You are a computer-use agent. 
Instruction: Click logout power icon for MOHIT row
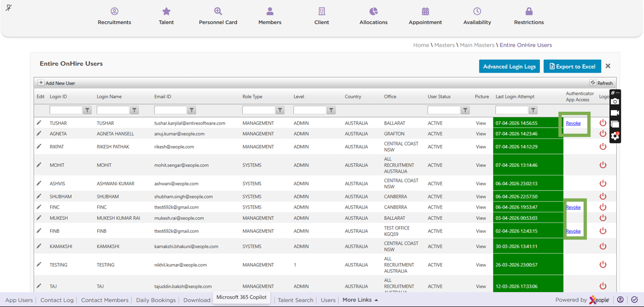coord(603,165)
